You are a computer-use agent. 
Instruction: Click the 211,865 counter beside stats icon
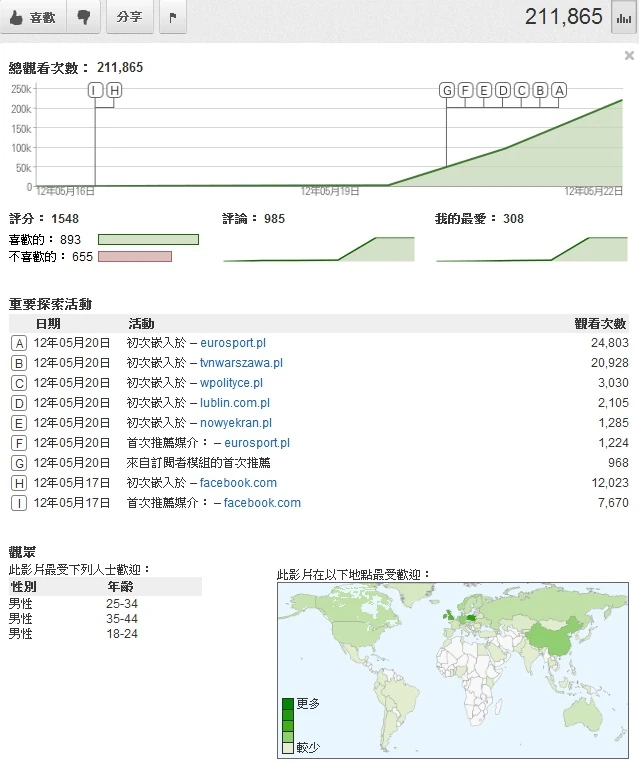564,17
